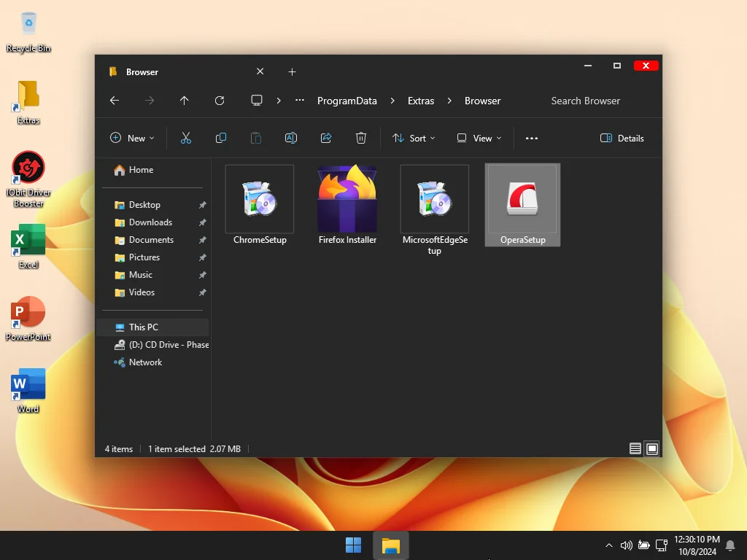Click the This PC monitor icon in address bar
Viewport: 747px width, 560px height.
click(257, 101)
